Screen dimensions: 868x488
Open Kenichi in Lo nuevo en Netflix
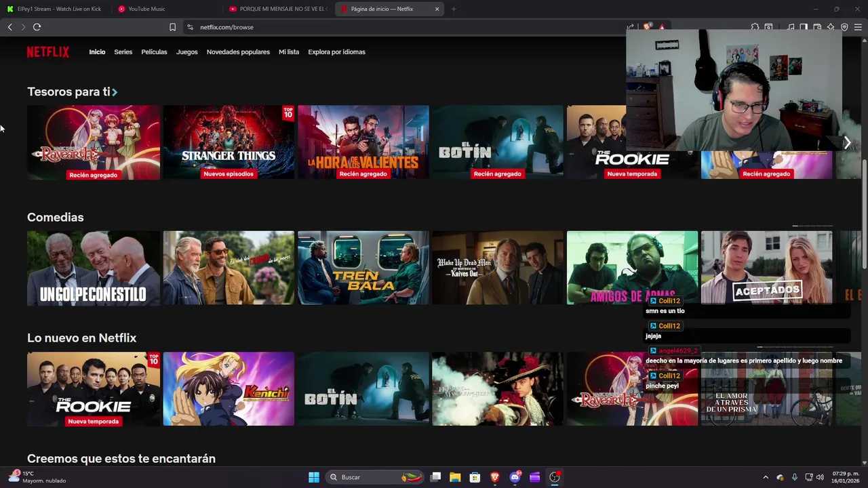click(x=229, y=389)
